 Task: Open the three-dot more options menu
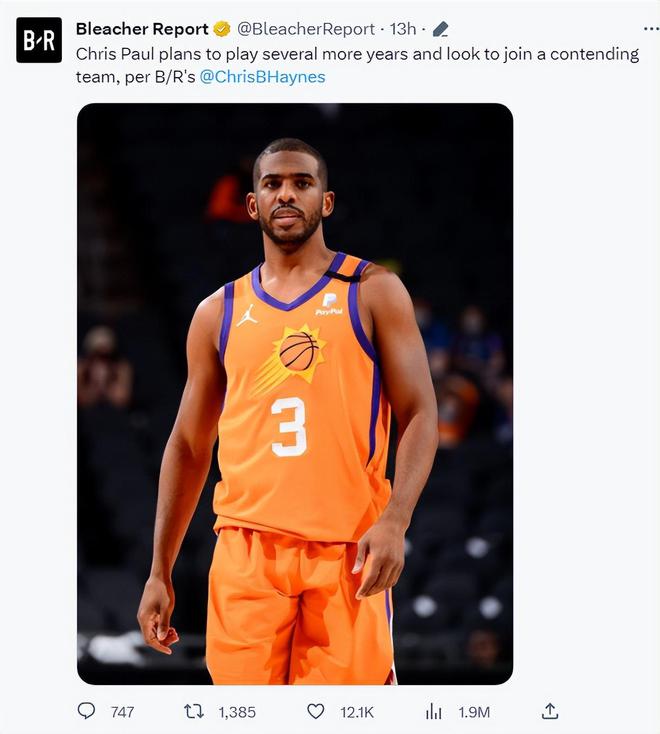(x=651, y=29)
